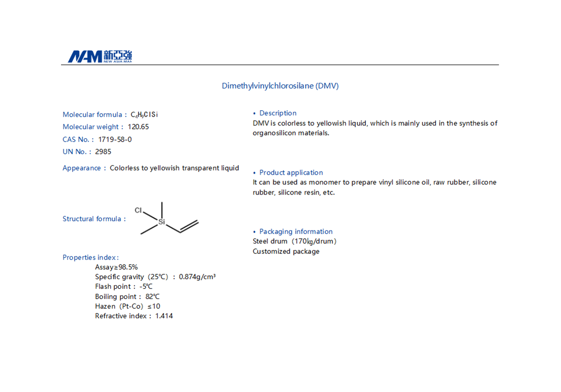Click the molecular weight value 120.65

pos(138,127)
